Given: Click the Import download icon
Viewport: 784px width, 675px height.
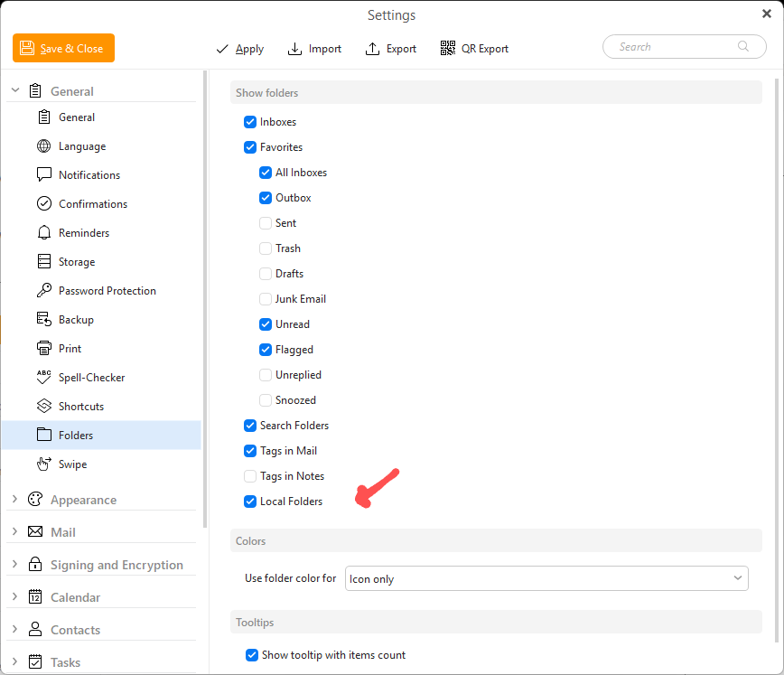Looking at the screenshot, I should click(x=294, y=49).
